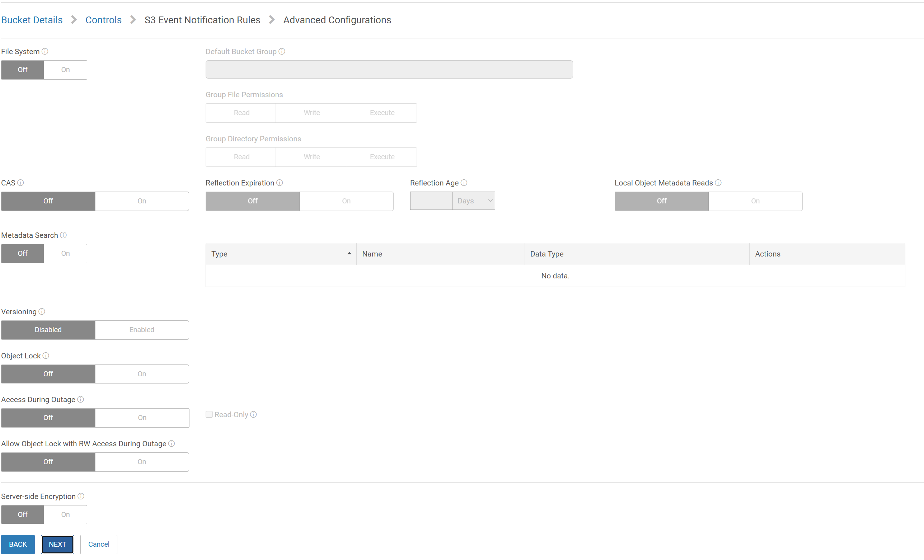Viewport: 924px width, 560px height.
Task: Set Versioning to Enabled
Action: (x=142, y=330)
